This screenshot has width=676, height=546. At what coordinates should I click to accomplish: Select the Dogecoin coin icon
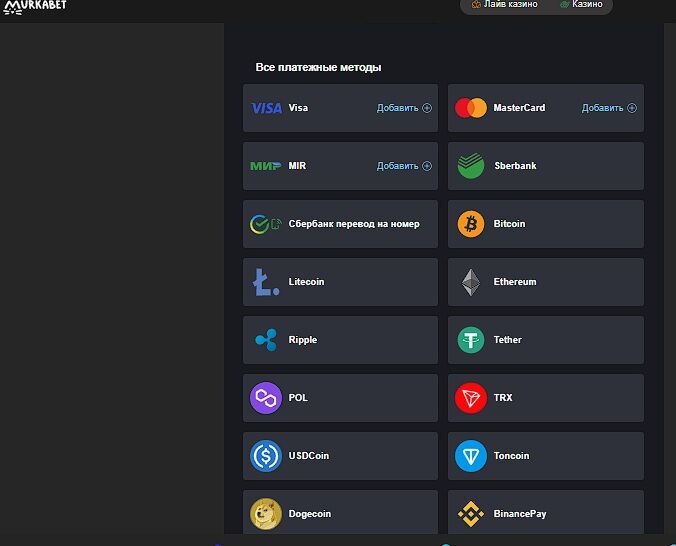click(x=266, y=514)
